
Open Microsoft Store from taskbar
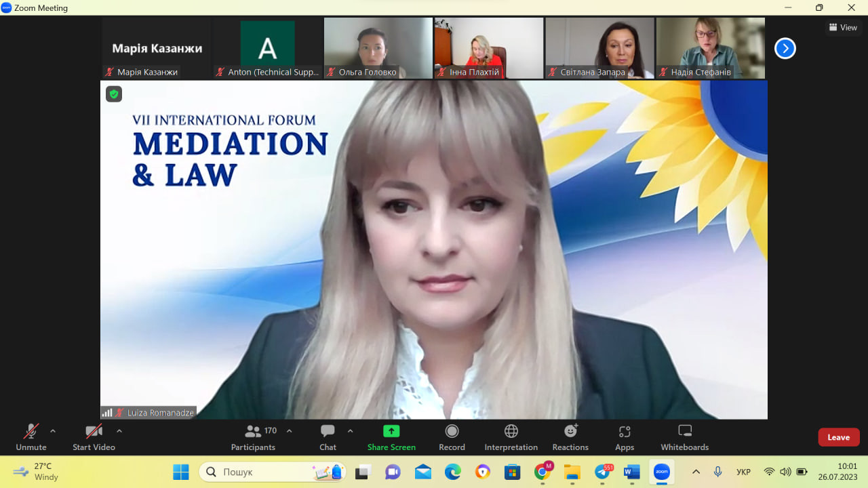tap(512, 472)
